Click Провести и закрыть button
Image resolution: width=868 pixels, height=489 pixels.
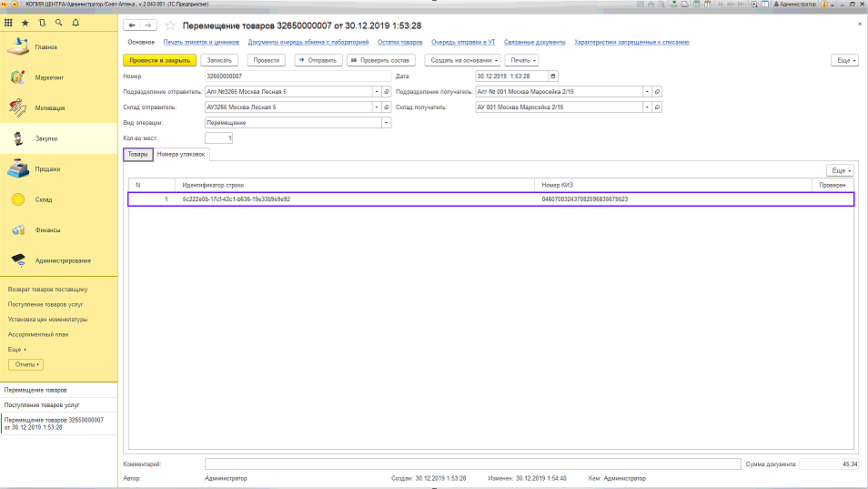(x=159, y=60)
